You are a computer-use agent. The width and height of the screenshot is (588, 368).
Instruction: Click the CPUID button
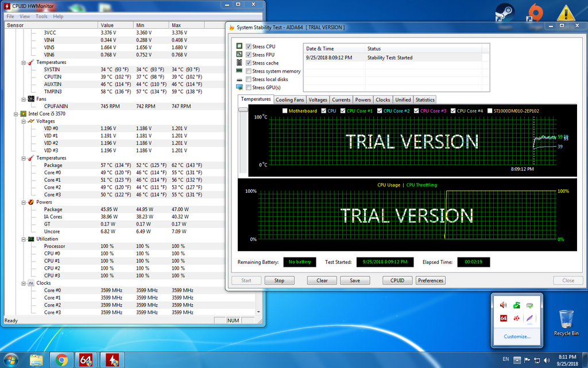pyautogui.click(x=397, y=281)
